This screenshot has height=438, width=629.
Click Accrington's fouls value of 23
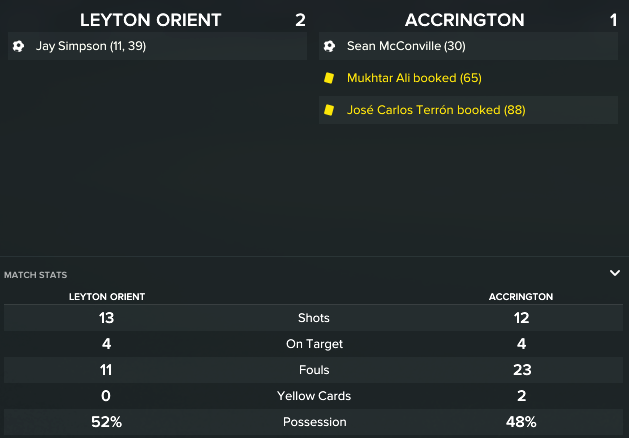520,370
